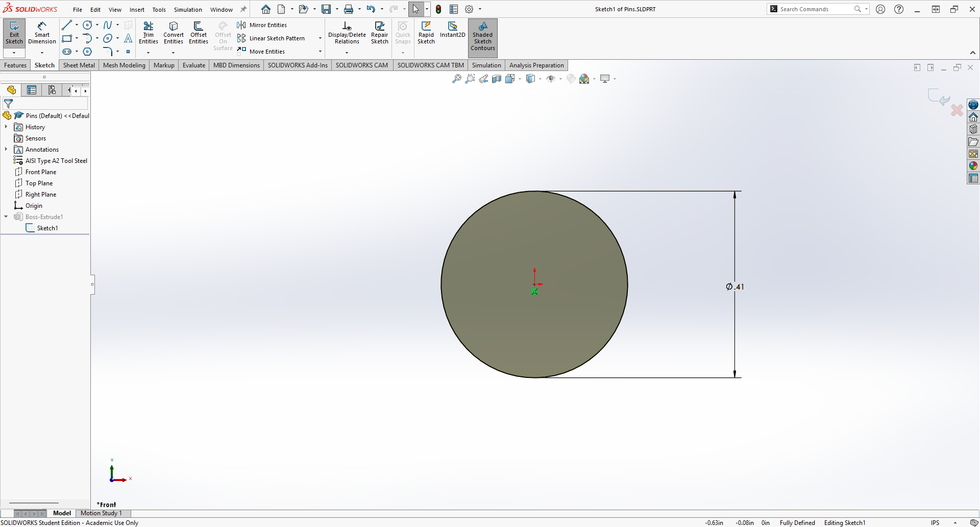
Task: Click the IPS unit system in status bar
Action: point(935,522)
